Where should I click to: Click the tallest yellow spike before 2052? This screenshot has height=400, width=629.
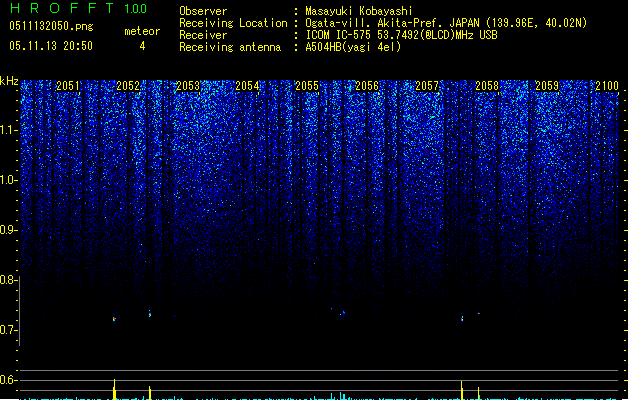114,389
